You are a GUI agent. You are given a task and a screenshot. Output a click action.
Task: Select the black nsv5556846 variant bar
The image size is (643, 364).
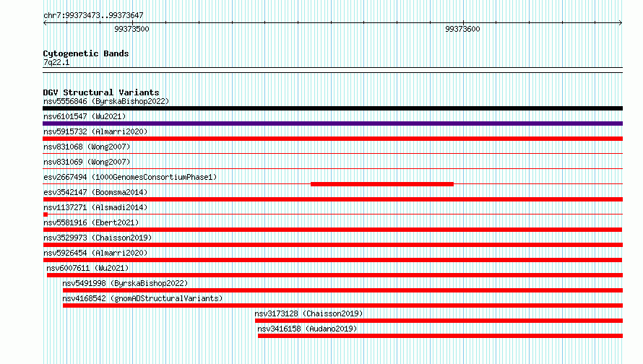[x=332, y=108]
